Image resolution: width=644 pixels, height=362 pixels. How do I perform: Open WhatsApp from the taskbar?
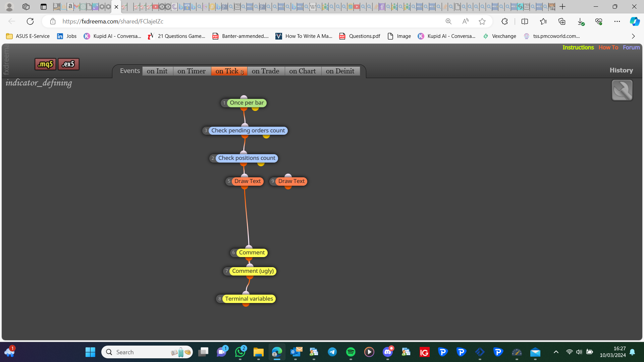point(240,352)
